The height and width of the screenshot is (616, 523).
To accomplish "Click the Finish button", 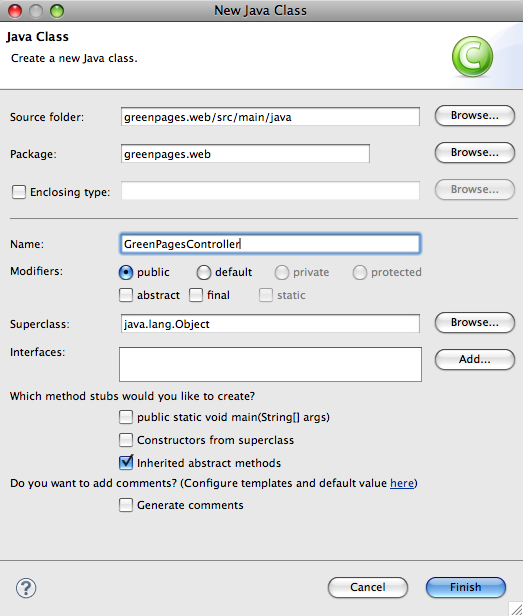I will pos(466,587).
